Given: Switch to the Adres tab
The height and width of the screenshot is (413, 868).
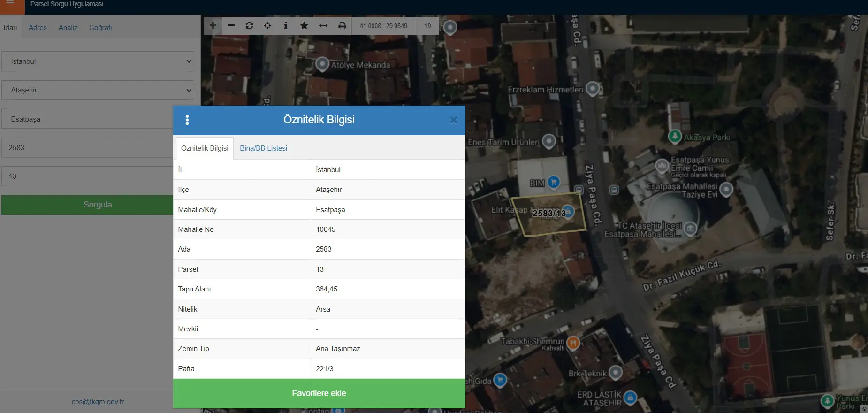Looking at the screenshot, I should [x=38, y=28].
